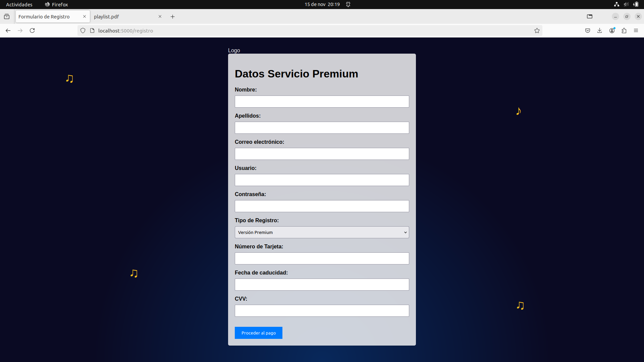
Task: Open the Firefox downloads panel
Action: pos(600,31)
